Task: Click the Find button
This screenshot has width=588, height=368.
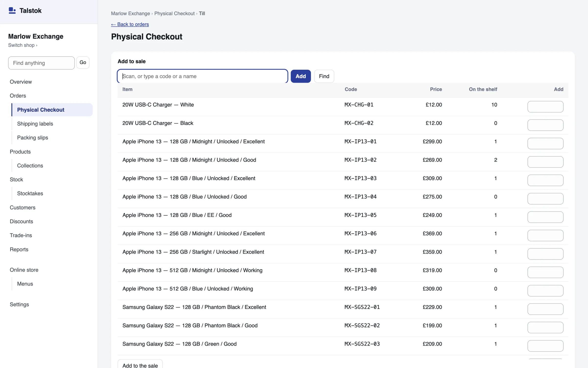Action: click(324, 76)
